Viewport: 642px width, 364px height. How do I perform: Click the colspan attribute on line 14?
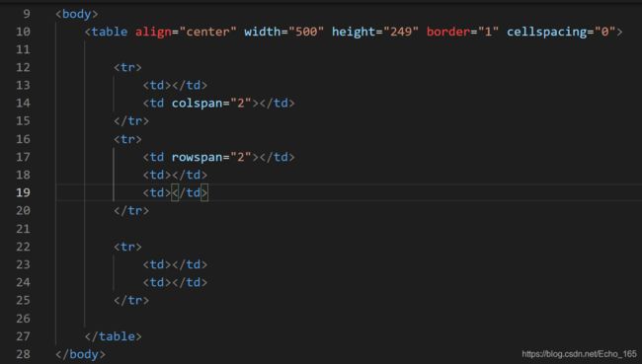click(197, 103)
